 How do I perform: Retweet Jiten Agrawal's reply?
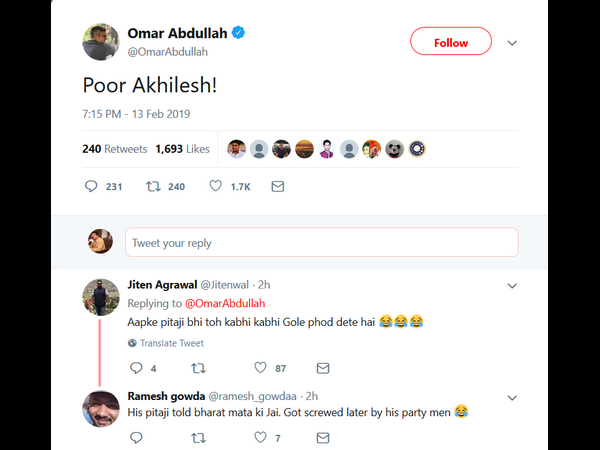[197, 368]
